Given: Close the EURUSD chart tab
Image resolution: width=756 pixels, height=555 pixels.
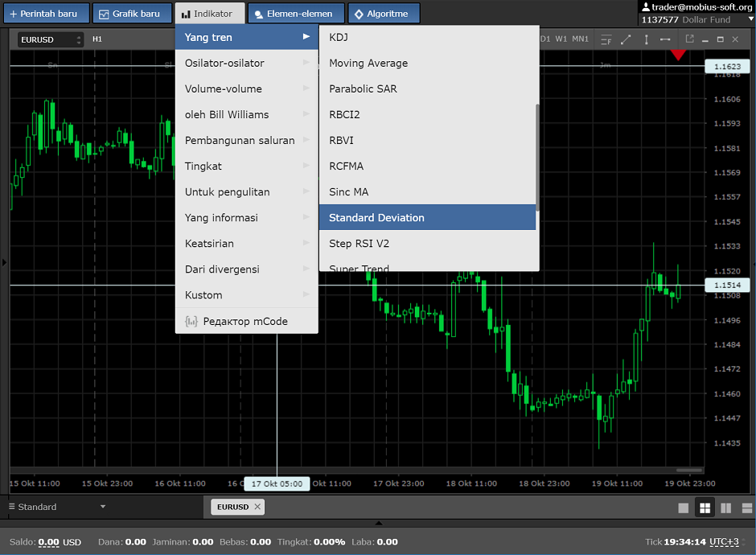Looking at the screenshot, I should coord(257,507).
